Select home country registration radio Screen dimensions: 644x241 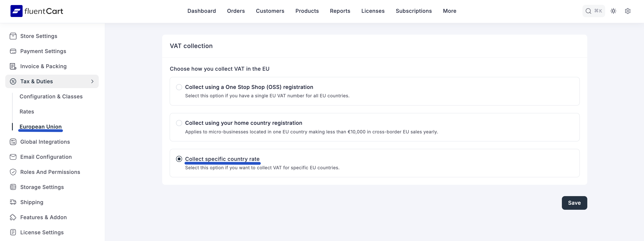tap(179, 123)
